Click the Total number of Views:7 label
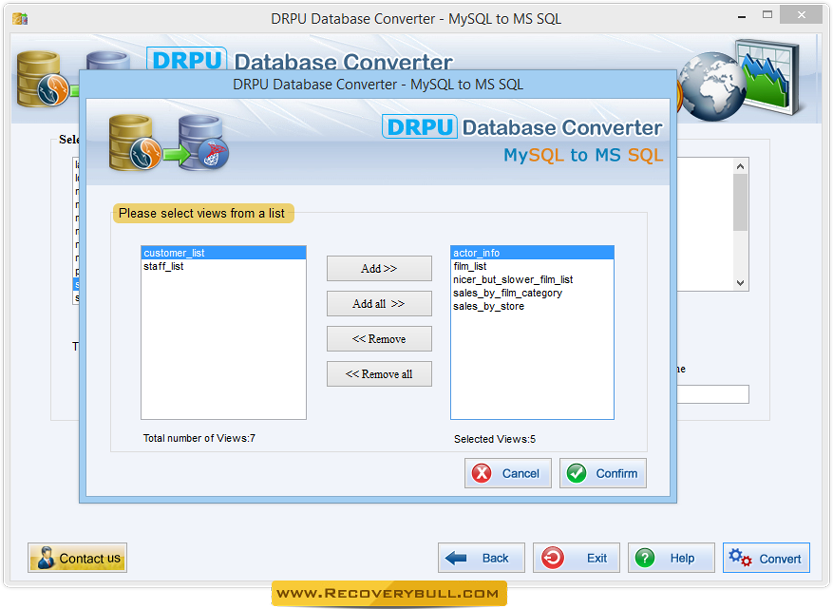 [x=199, y=438]
